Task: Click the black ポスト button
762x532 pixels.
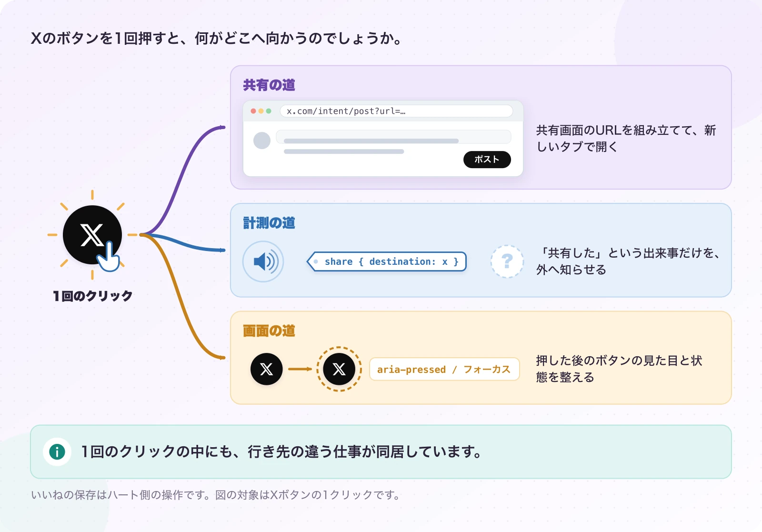Action: [x=487, y=160]
